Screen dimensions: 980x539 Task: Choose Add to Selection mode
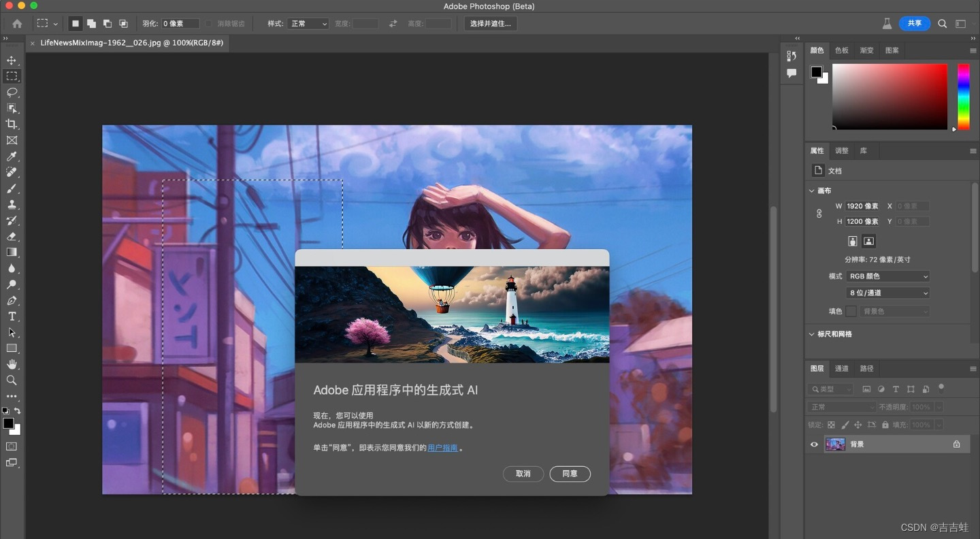click(x=91, y=23)
